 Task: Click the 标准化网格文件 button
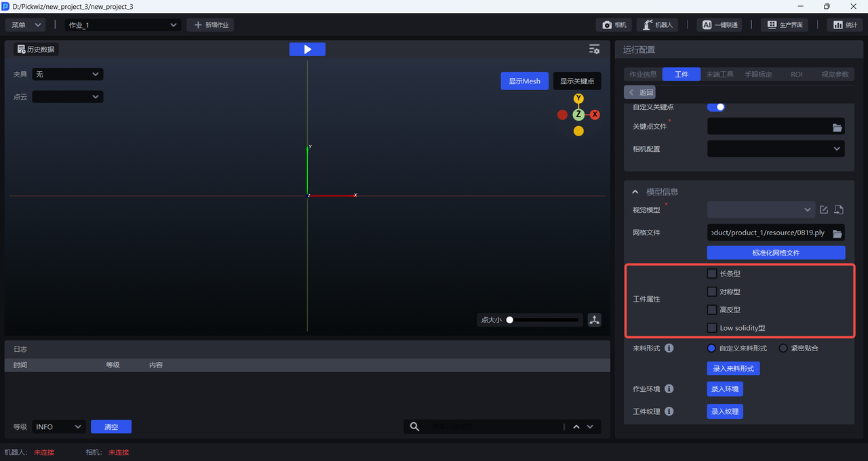776,253
